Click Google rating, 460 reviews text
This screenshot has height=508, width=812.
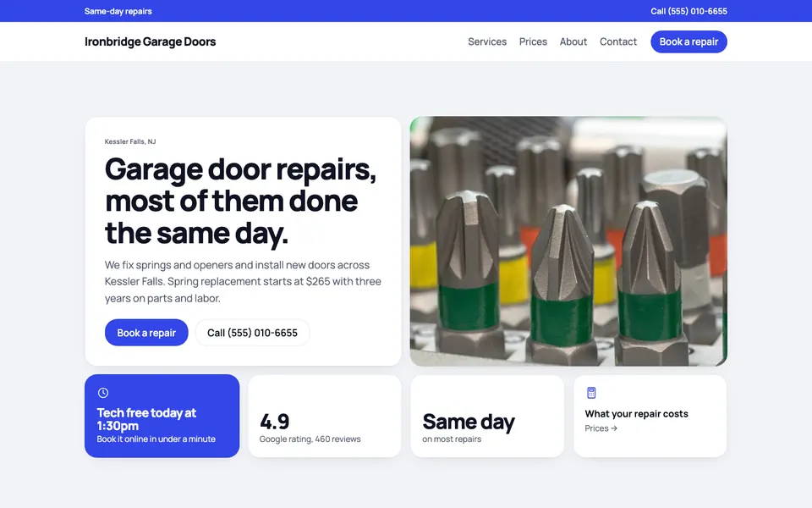click(310, 439)
